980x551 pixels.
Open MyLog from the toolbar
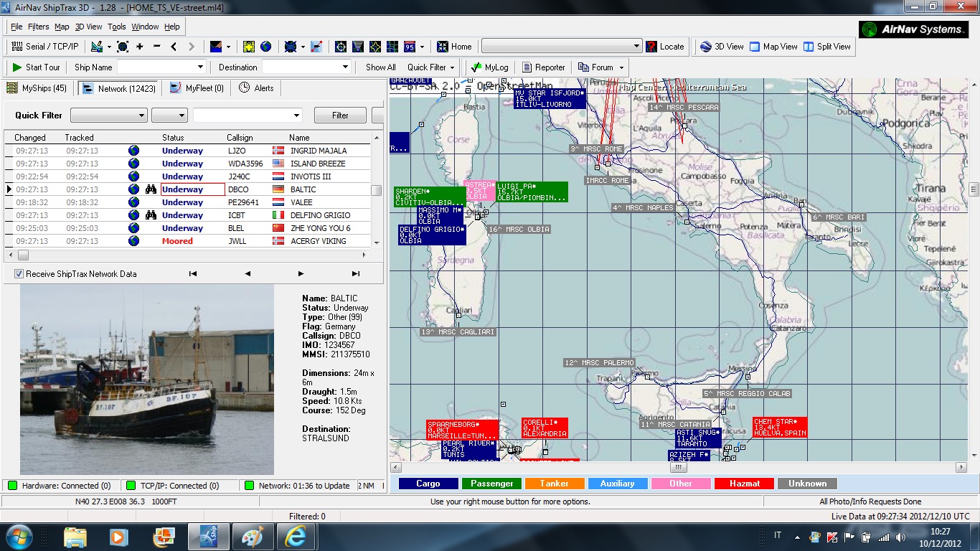click(x=491, y=67)
